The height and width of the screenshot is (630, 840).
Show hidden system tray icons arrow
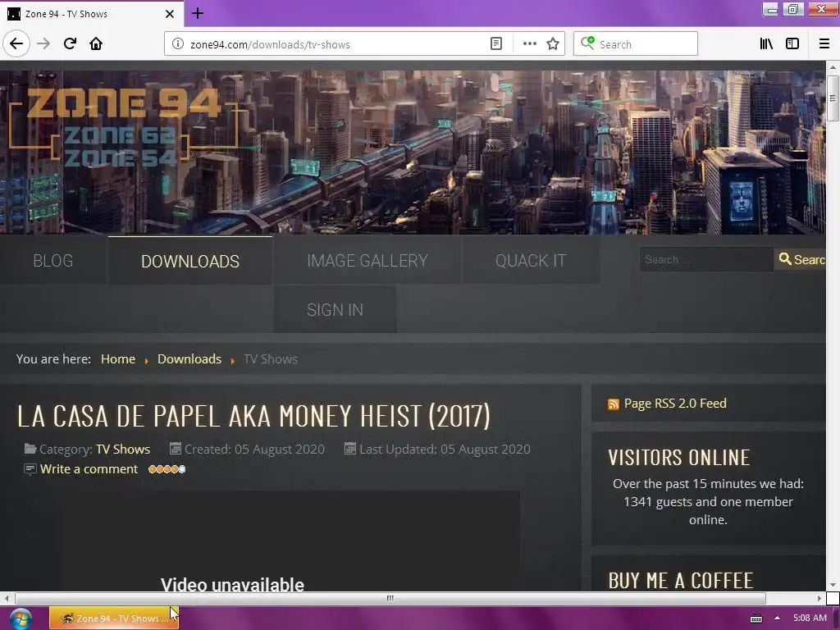point(777,619)
